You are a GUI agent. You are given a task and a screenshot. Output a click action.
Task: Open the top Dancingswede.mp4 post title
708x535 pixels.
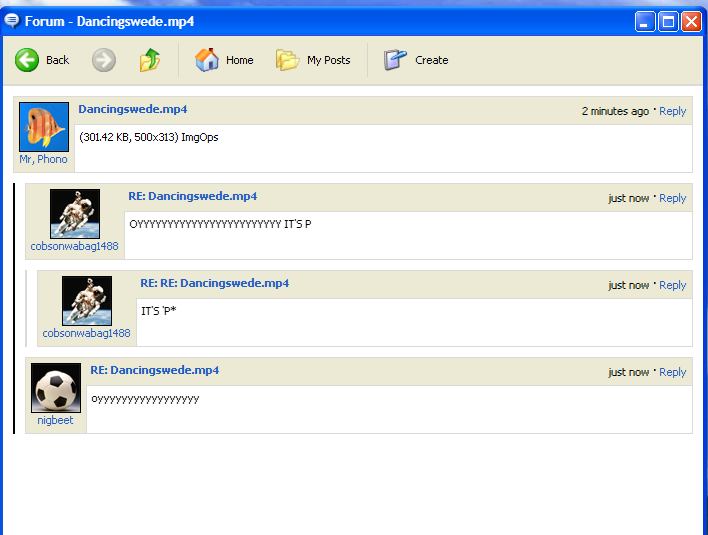tap(133, 109)
